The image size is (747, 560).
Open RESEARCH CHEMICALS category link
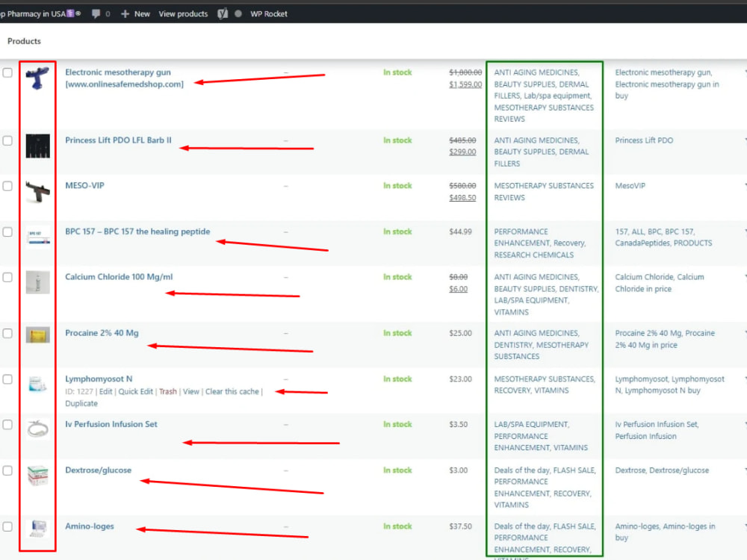click(533, 255)
